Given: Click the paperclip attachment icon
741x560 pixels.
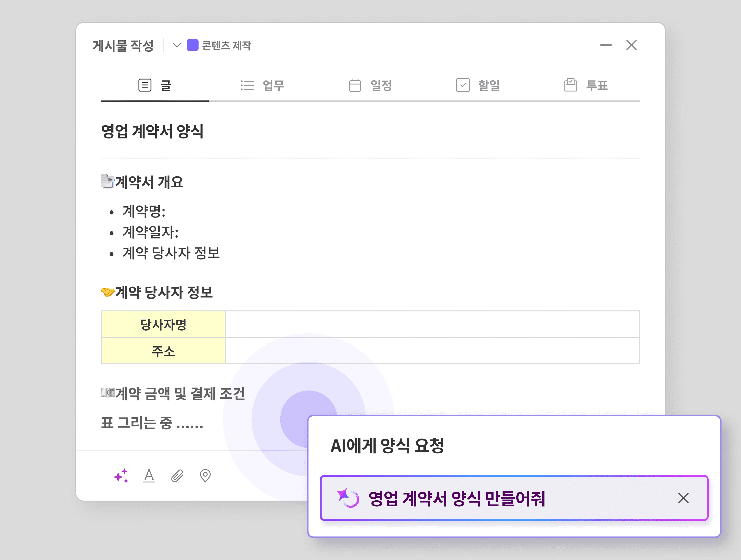Looking at the screenshot, I should tap(177, 475).
